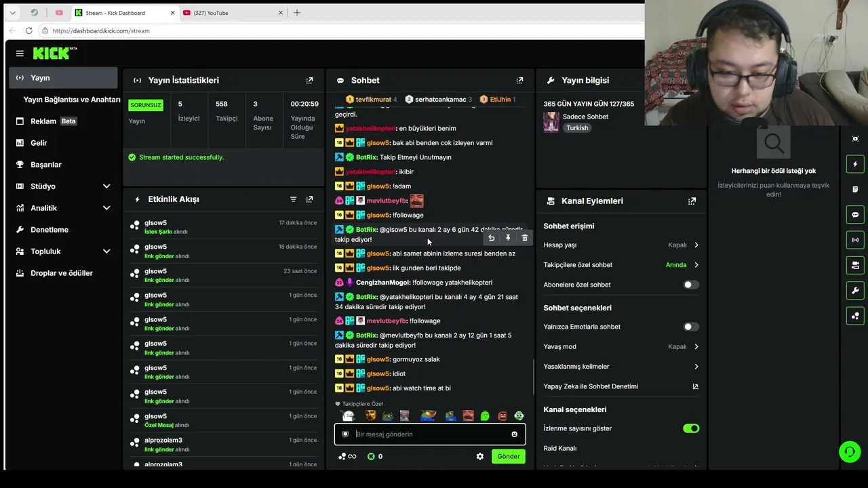Click the browser address bar URL
Viewport: 868px width, 488px height.
click(101, 30)
